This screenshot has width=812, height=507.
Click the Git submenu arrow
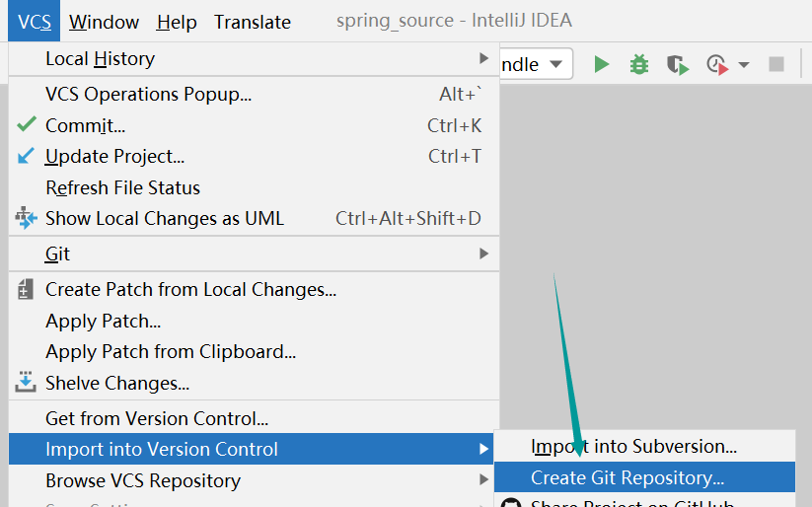483,253
